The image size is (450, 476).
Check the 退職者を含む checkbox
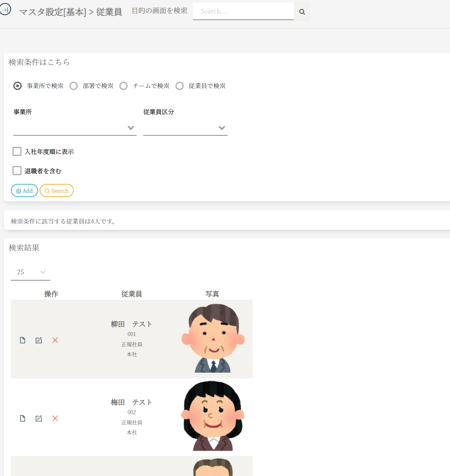pos(17,171)
